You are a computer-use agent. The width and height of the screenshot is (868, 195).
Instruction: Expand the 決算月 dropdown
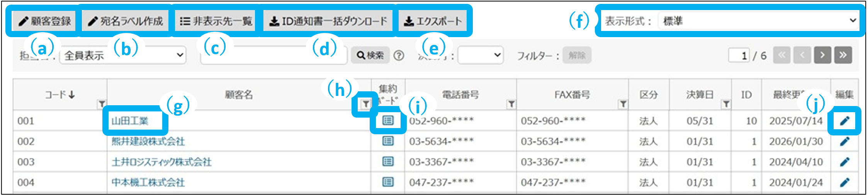pos(480,55)
